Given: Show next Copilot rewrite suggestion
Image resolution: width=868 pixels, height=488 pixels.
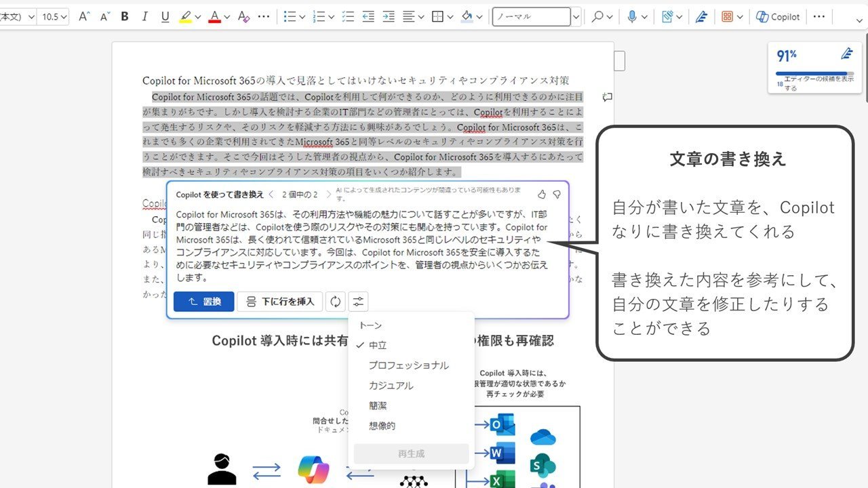Looking at the screenshot, I should (x=328, y=195).
